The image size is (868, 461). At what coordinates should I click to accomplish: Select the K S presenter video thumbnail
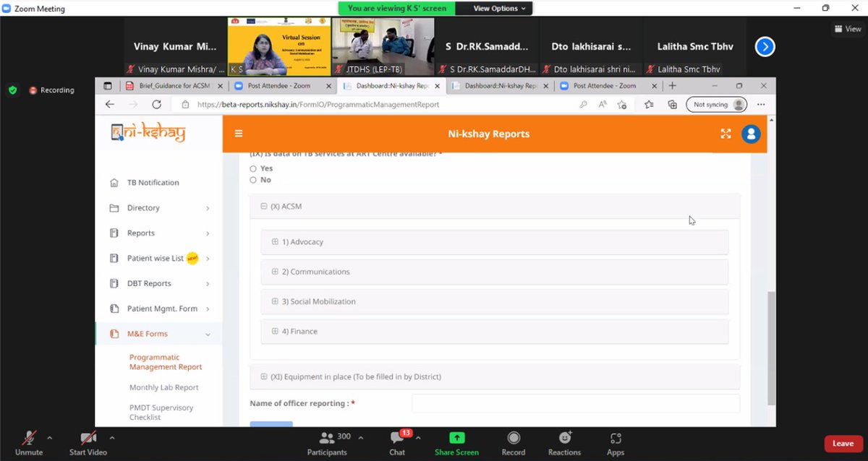tap(279, 47)
